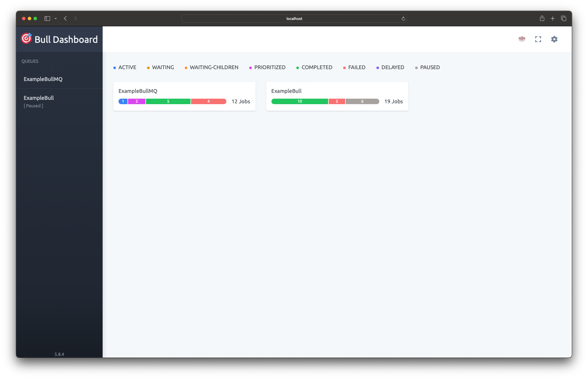Click ExampleBullMQ completed segment showing 5

tap(168, 101)
